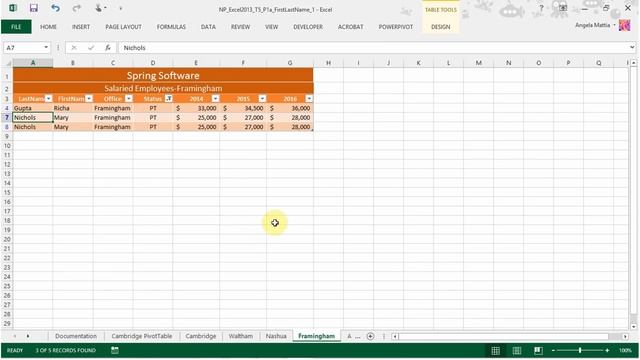Screen dimensions: 640x360
Task: Undo the last action
Action: [x=56, y=8]
